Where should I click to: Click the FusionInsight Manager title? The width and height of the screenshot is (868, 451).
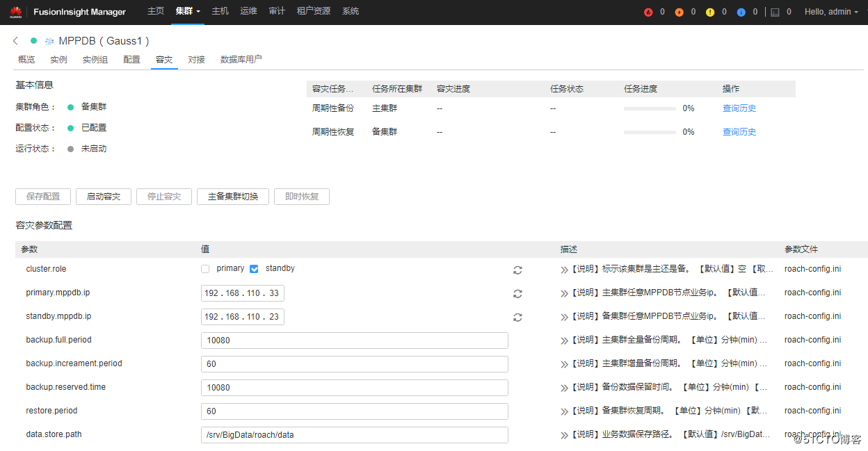point(80,12)
